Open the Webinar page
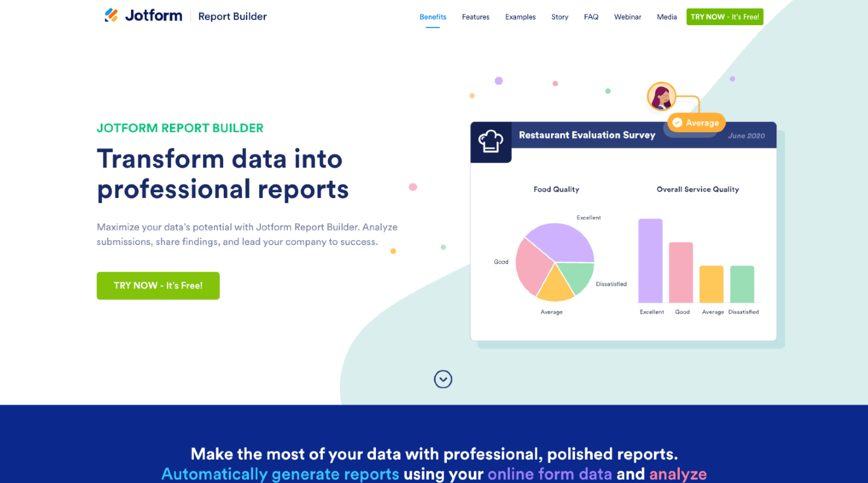The height and width of the screenshot is (483, 868). pos(628,17)
